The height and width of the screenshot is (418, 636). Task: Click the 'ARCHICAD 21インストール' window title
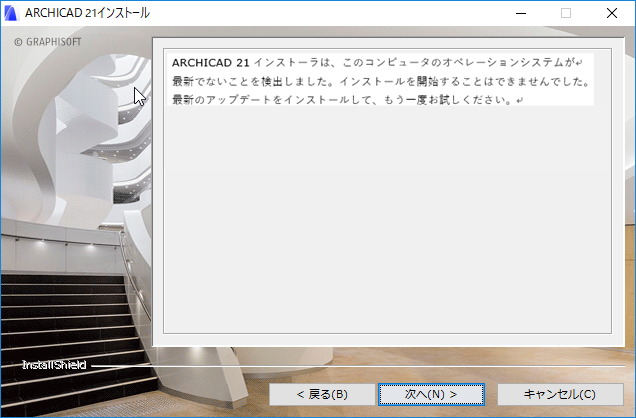tap(87, 13)
